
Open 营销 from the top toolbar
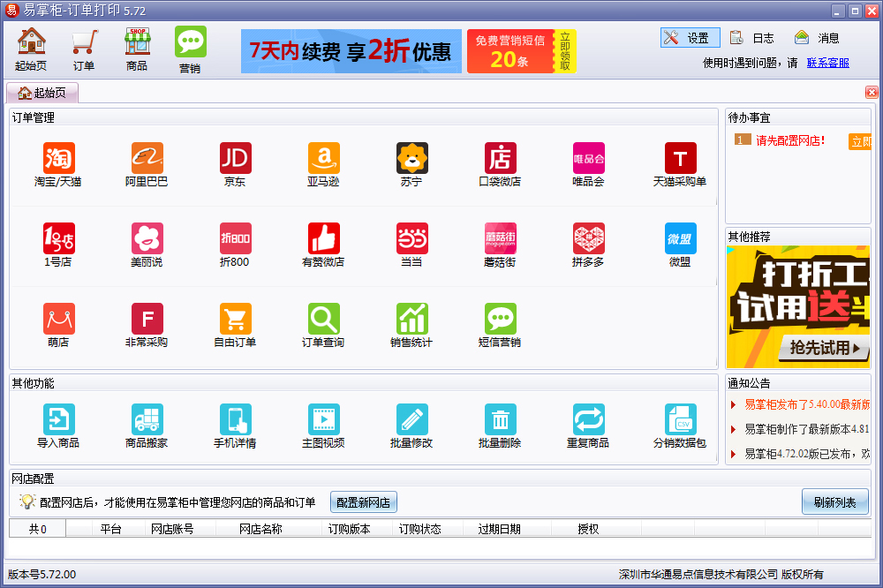[x=191, y=49]
